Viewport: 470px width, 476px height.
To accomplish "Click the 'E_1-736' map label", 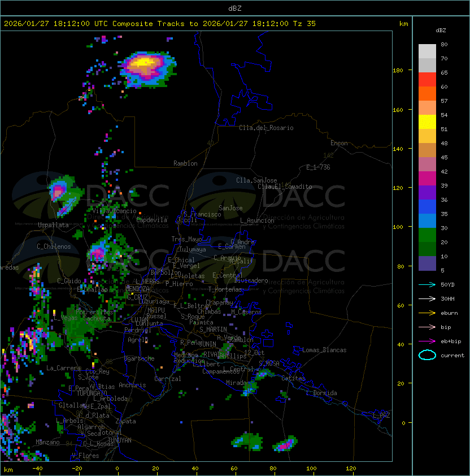I will 318,167.
